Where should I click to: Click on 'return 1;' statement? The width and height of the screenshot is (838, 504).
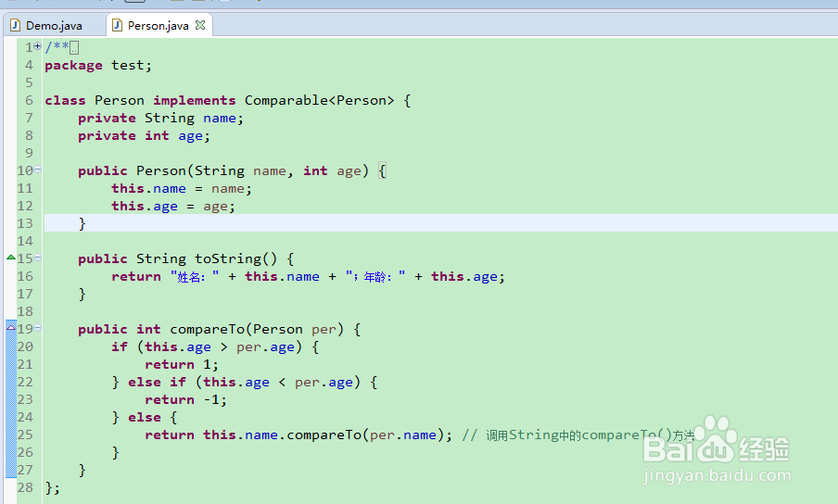(181, 365)
